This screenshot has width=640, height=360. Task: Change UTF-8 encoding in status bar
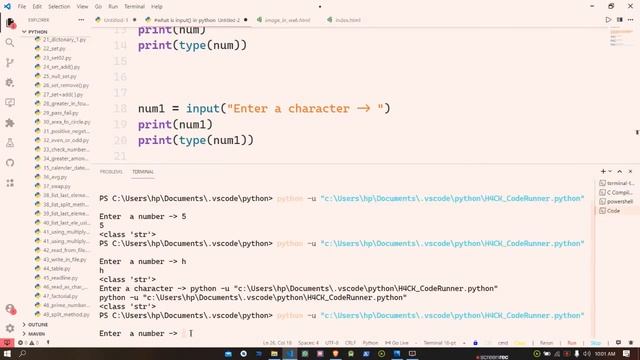[332, 343]
